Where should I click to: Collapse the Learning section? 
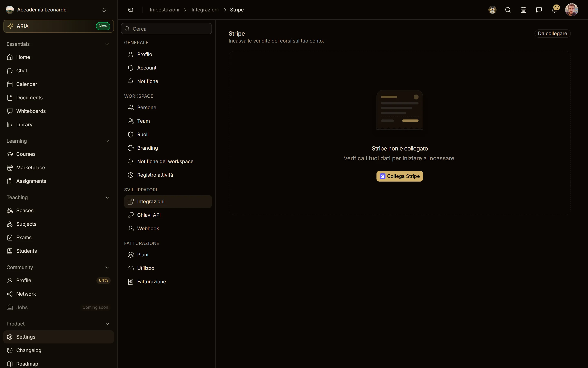pos(107,141)
